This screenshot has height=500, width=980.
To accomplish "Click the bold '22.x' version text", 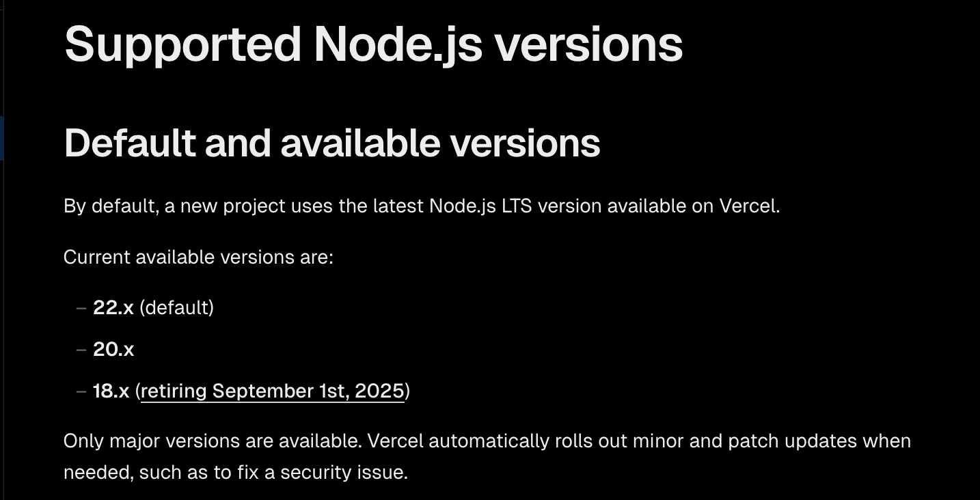I will pyautogui.click(x=113, y=307).
